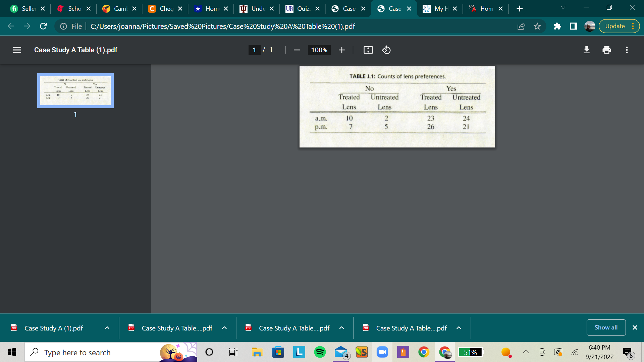The image size is (644, 362).
Task: Expand hidden icons in the system tray
Action: coord(526,352)
